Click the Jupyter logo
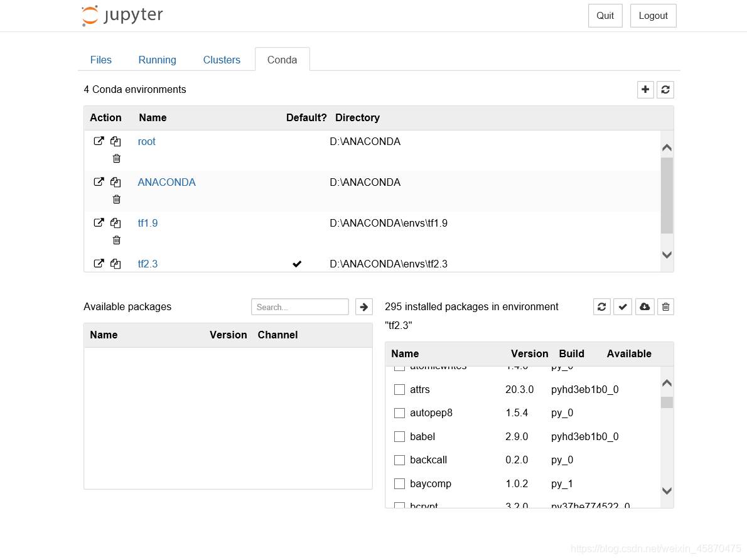 [x=122, y=15]
